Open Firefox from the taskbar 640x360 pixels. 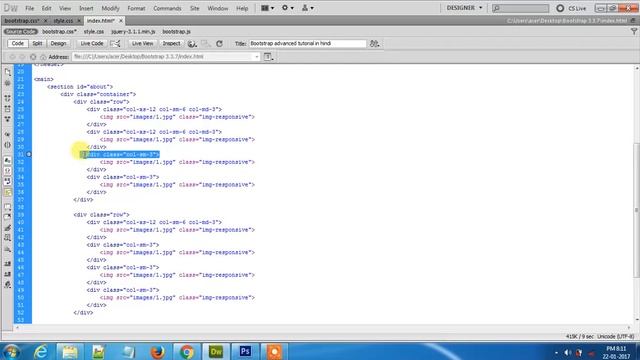point(158,351)
